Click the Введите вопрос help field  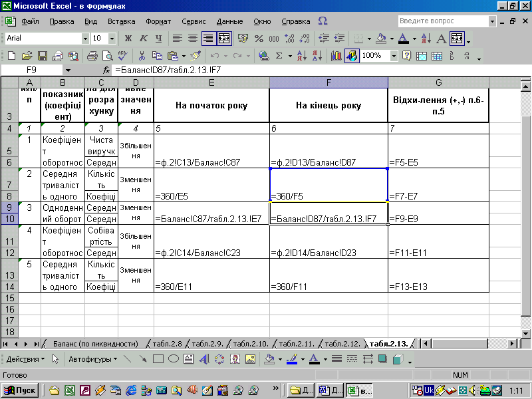point(443,21)
